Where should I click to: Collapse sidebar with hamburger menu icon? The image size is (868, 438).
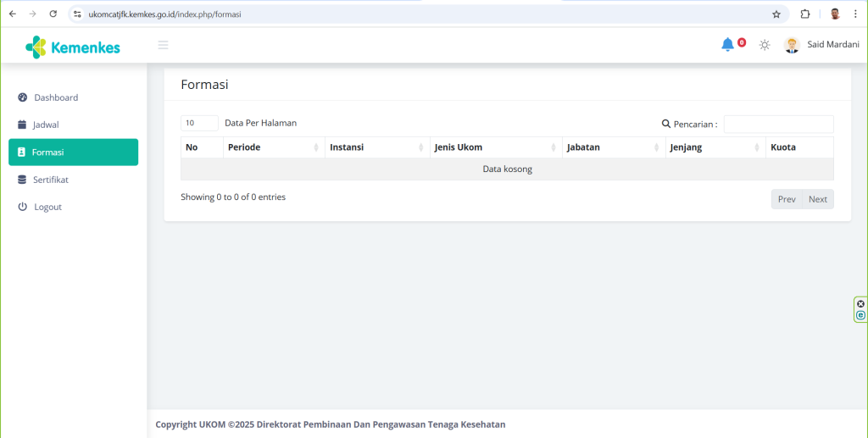coord(163,45)
